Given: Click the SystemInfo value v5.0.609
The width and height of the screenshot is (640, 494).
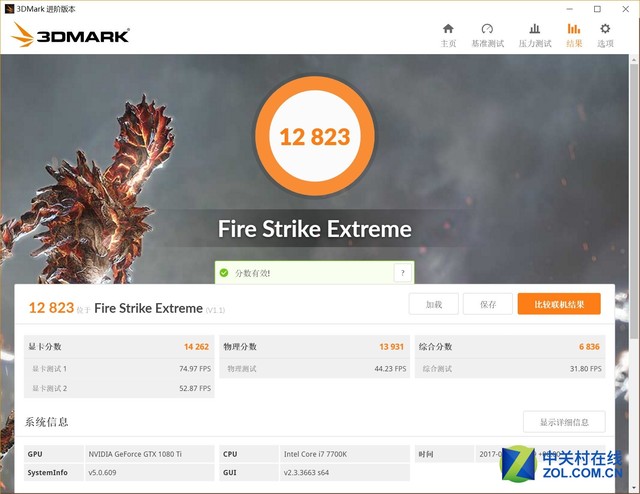Looking at the screenshot, I should point(102,473).
